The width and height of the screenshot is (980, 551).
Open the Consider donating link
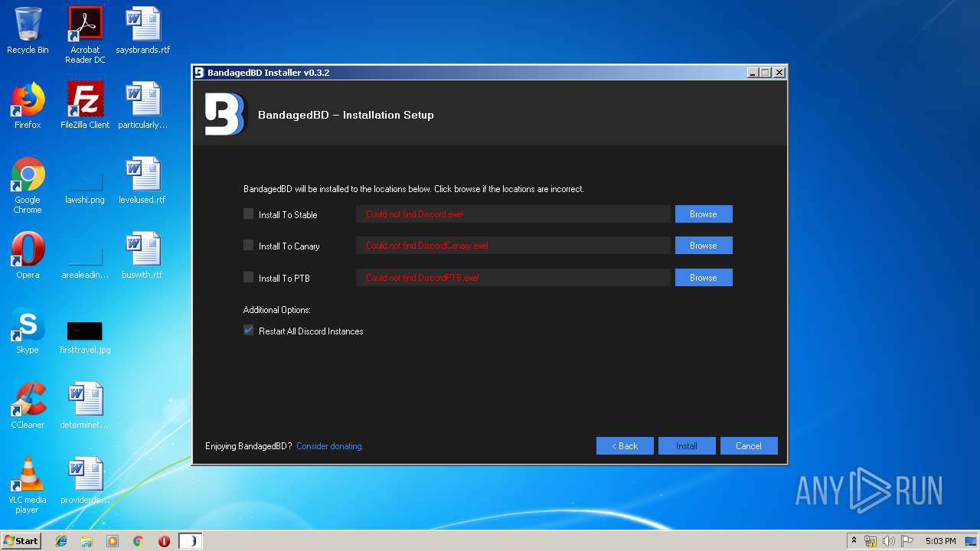[x=329, y=446]
